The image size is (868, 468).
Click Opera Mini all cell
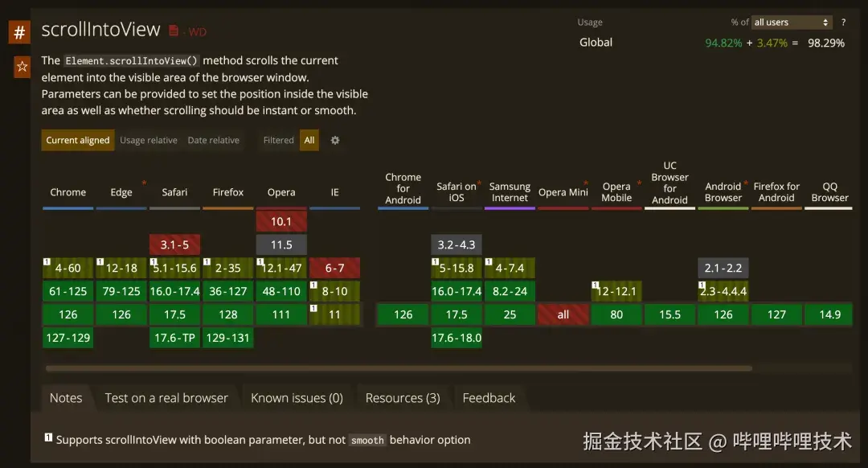point(563,314)
